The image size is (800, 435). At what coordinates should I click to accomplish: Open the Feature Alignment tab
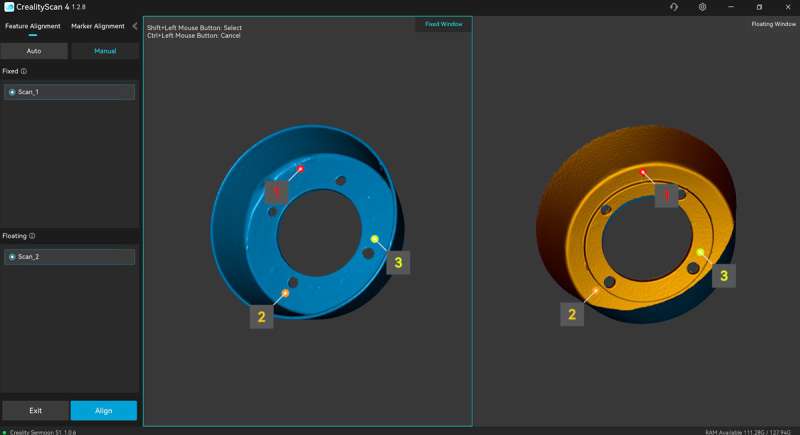pos(32,26)
